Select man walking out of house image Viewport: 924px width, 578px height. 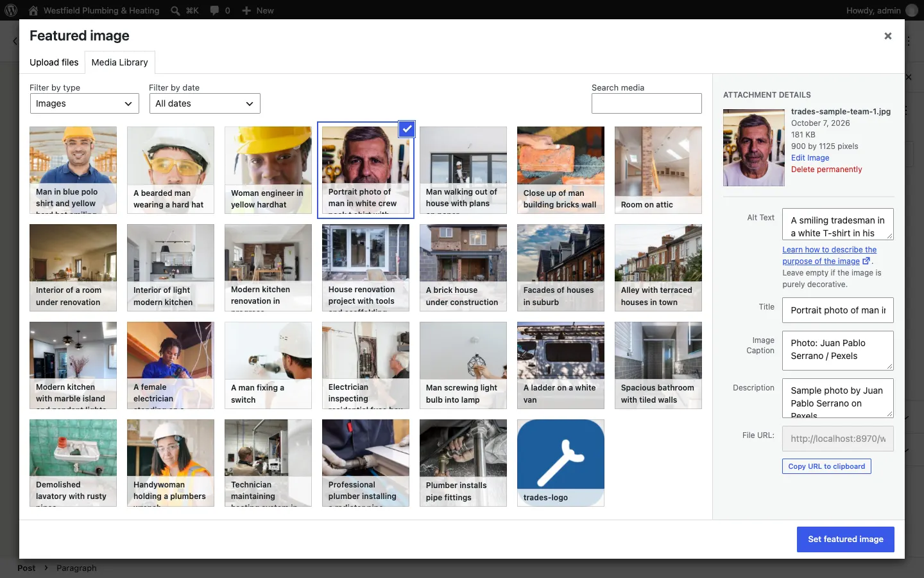pos(463,170)
